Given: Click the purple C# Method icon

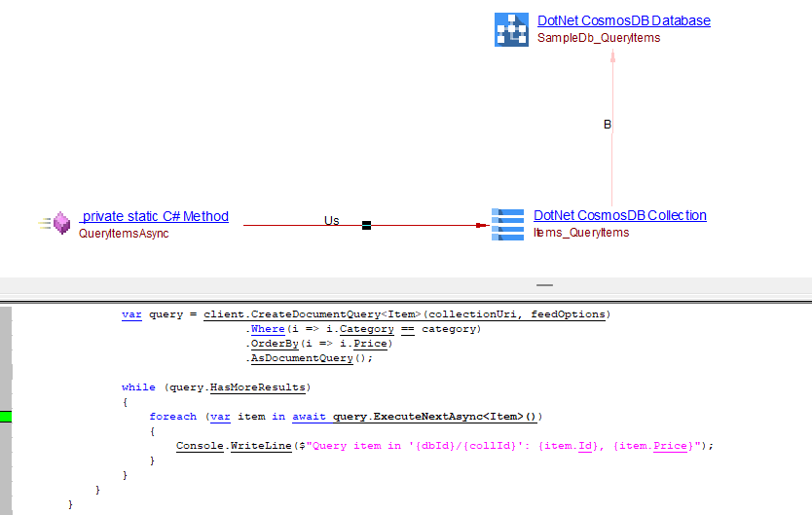Looking at the screenshot, I should click(x=60, y=224).
